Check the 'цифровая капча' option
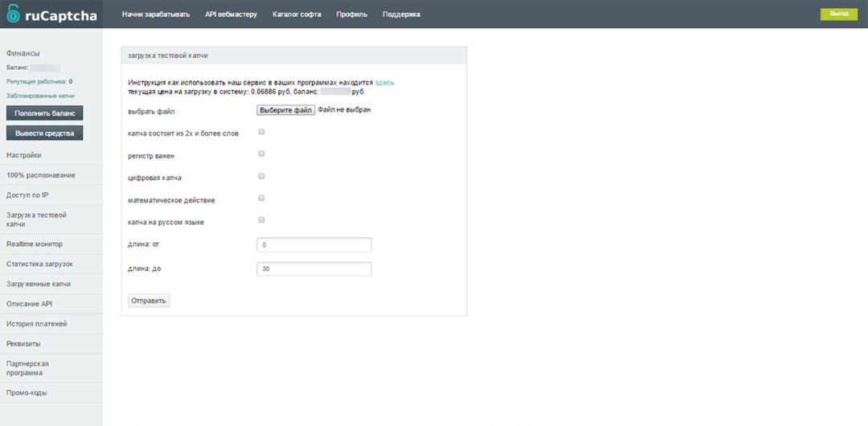Screen dimensions: 868x426 tap(261, 176)
